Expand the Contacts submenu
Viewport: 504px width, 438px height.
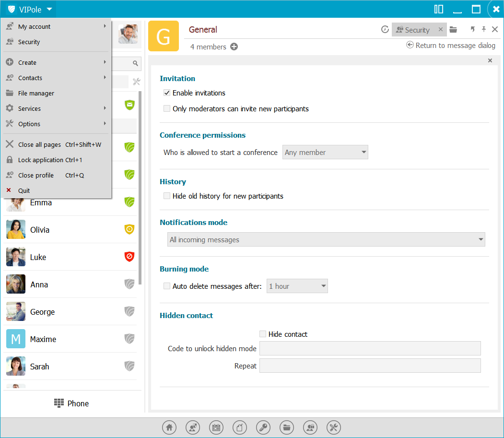(x=56, y=78)
